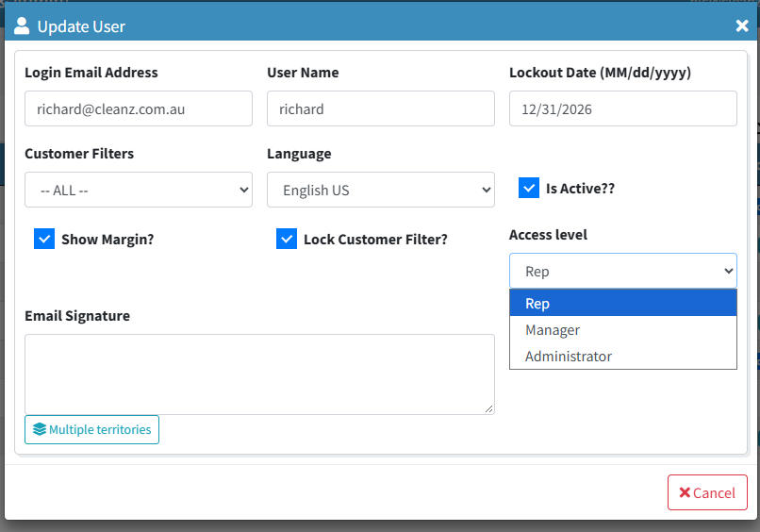Click the Cancel button
This screenshot has width=760, height=532.
point(707,492)
